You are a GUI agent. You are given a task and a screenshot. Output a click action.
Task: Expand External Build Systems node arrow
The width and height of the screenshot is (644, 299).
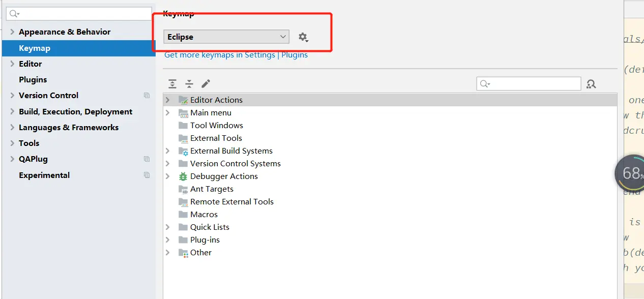[168, 151]
